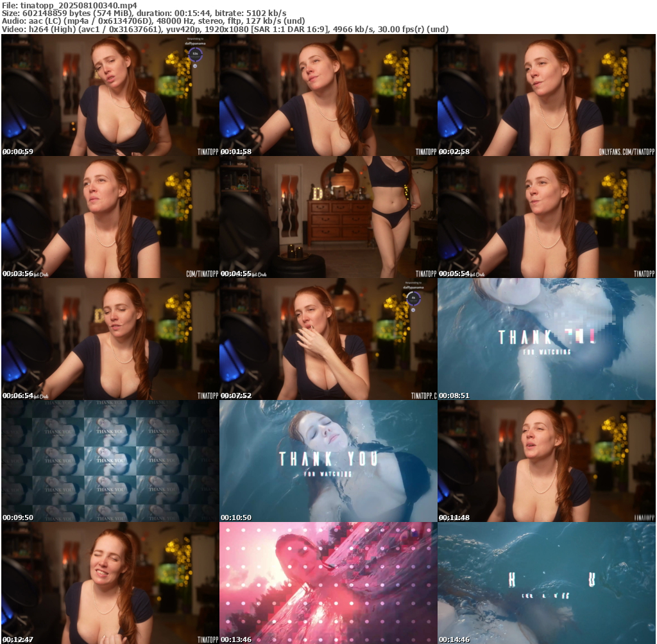657x644 pixels.
Task: Select the Size and duration header line
Action: click(144, 13)
